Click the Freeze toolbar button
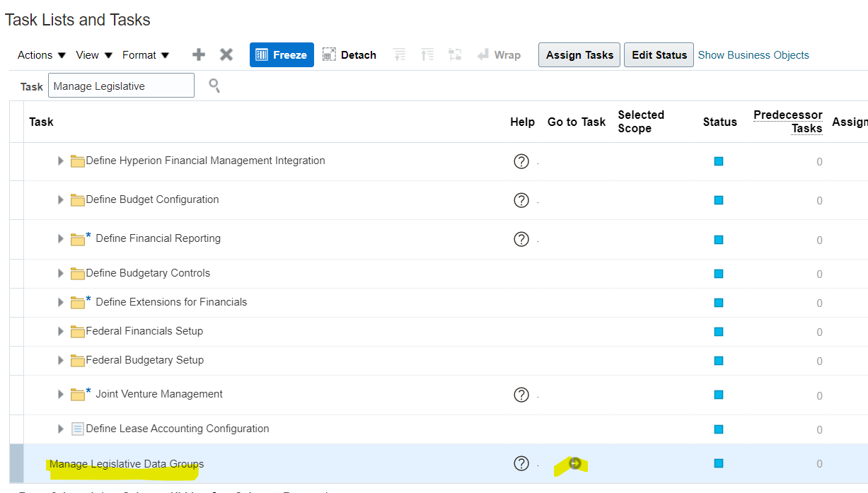Screen dimensions: 868x493 (282, 54)
